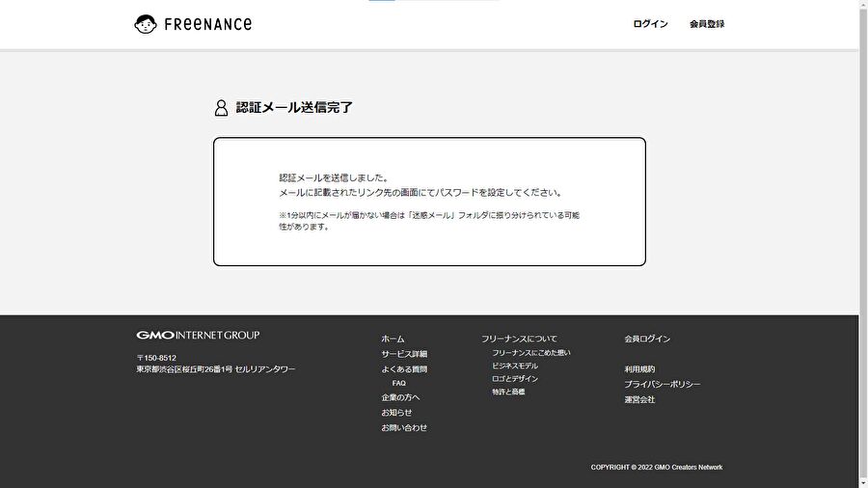868x488 pixels.
Task: Go to ホーム in the footer
Action: (393, 339)
